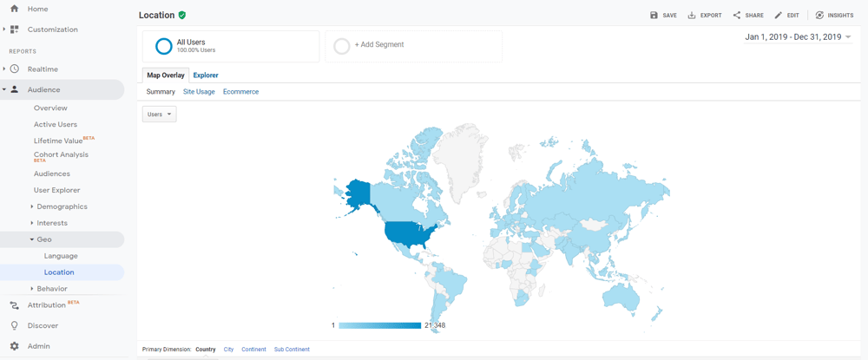Viewport: 868px width, 360px height.
Task: Select the Summary sub-tab
Action: (x=161, y=92)
